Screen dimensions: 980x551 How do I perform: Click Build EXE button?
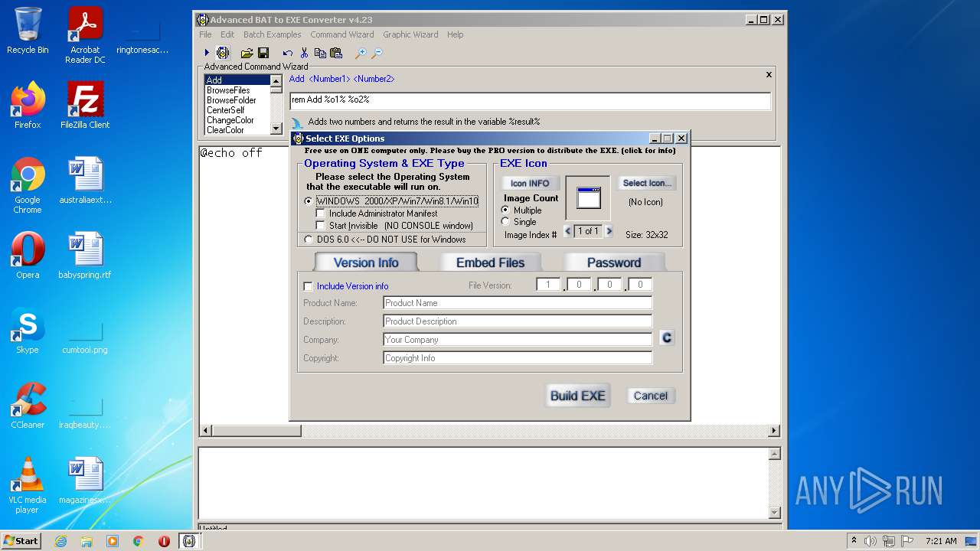click(578, 396)
